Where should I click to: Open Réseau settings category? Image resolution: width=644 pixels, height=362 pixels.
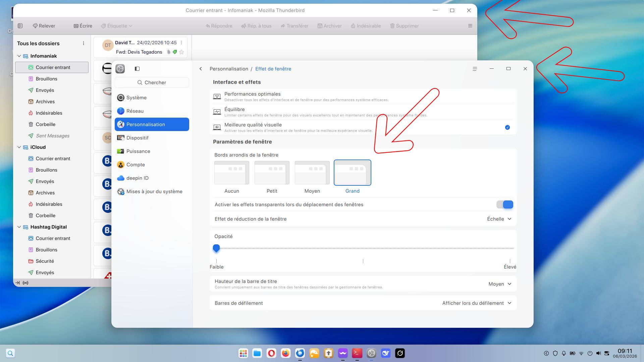(x=135, y=111)
